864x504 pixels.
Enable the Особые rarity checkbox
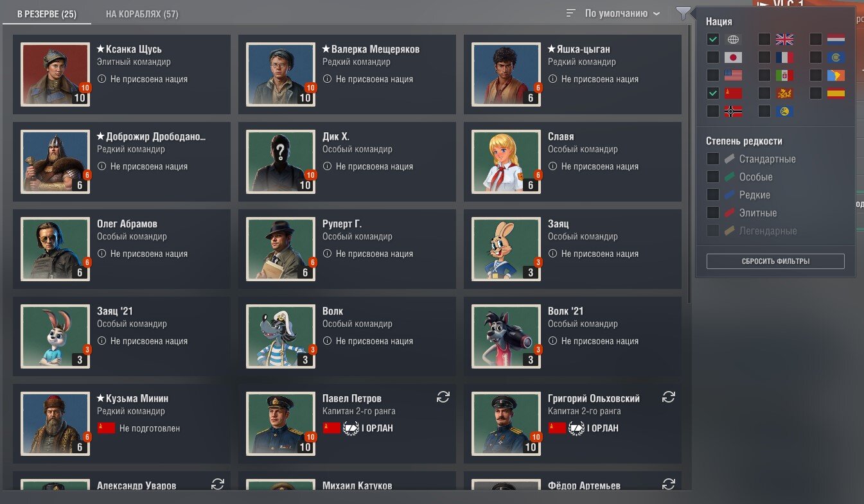click(x=712, y=177)
